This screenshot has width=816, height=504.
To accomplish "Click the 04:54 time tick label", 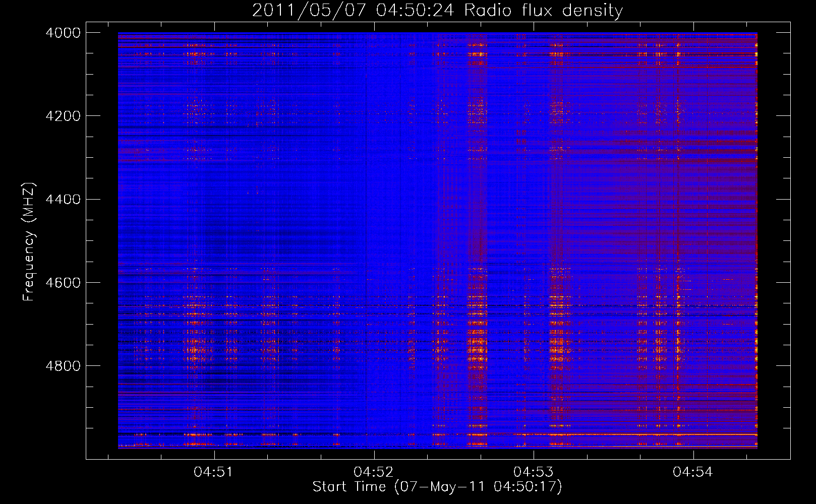I will point(693,472).
